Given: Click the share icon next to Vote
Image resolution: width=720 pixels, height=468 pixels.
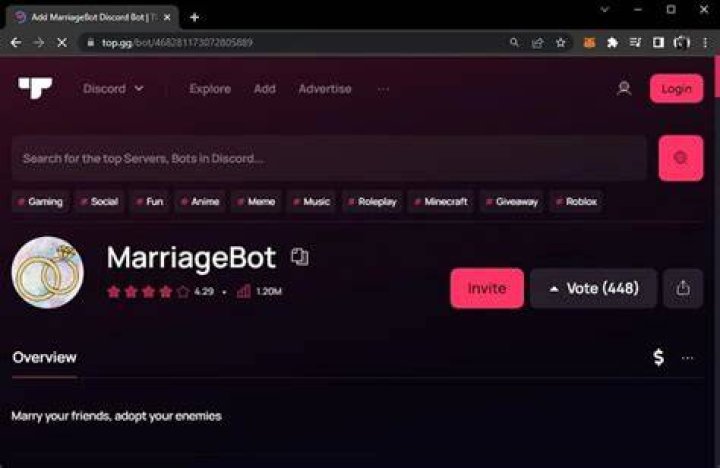Looking at the screenshot, I should coord(683,288).
